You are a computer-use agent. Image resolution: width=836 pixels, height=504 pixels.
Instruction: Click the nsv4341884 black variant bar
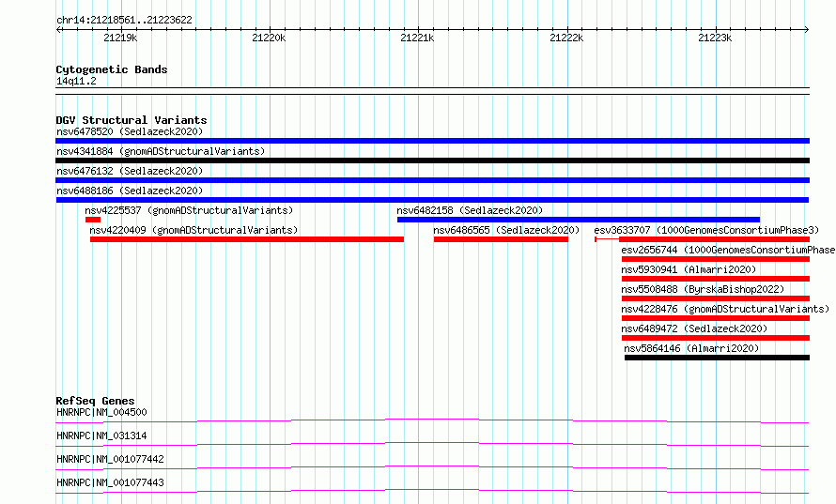(432, 160)
